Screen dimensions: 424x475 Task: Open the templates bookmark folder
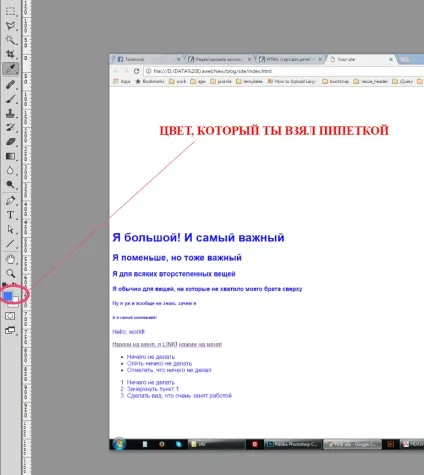point(249,81)
